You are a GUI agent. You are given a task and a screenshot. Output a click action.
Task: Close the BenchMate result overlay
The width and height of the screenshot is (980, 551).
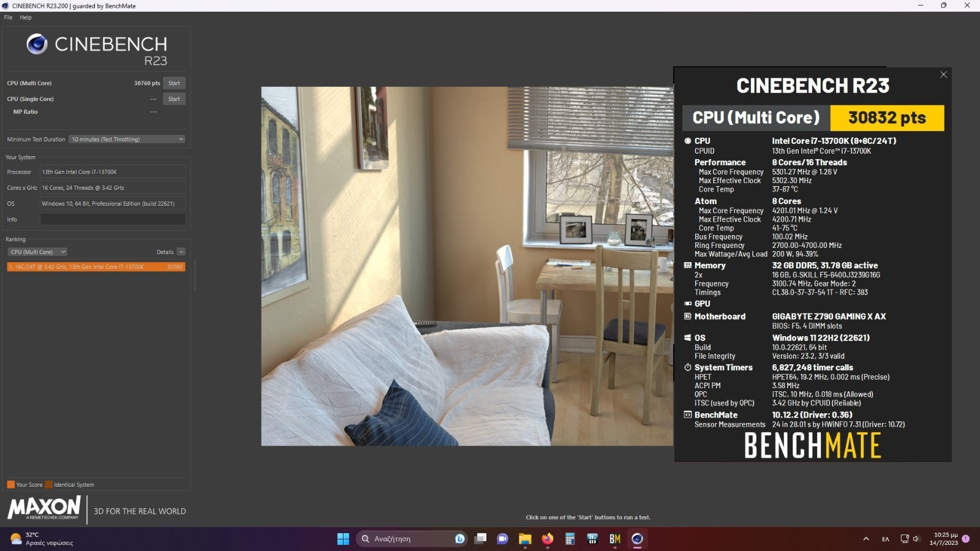point(943,75)
